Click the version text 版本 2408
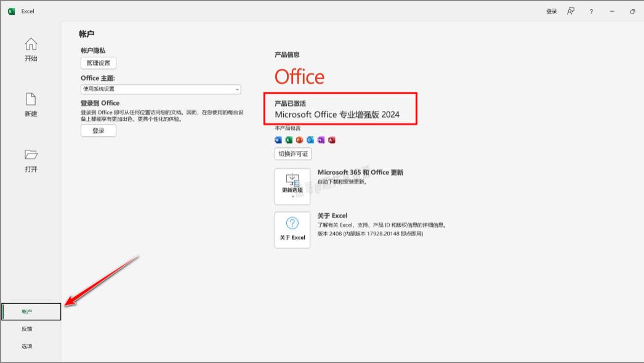 [x=329, y=234]
